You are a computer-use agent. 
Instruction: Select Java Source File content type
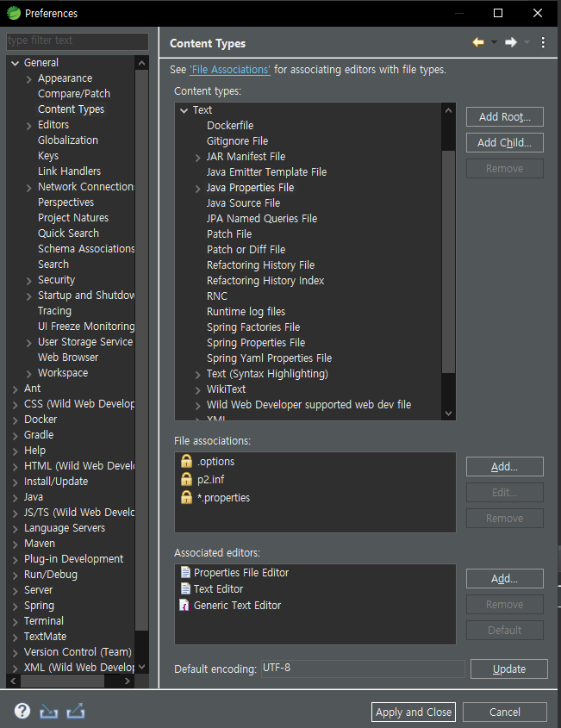click(243, 203)
